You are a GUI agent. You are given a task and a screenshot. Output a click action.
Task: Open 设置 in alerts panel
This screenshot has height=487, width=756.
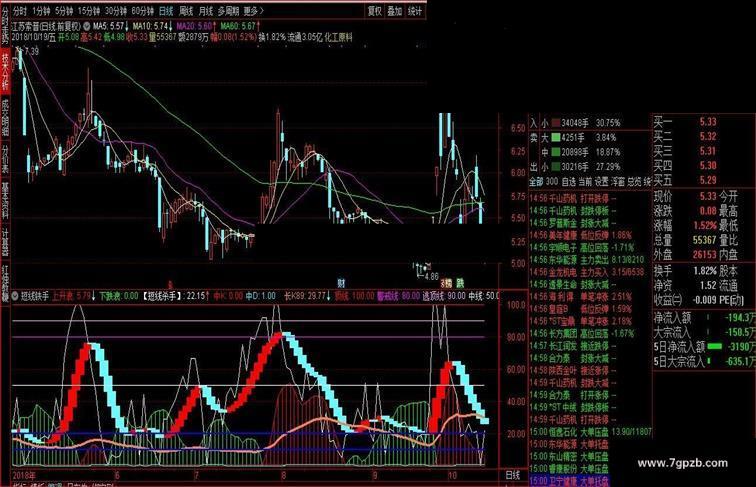click(601, 182)
